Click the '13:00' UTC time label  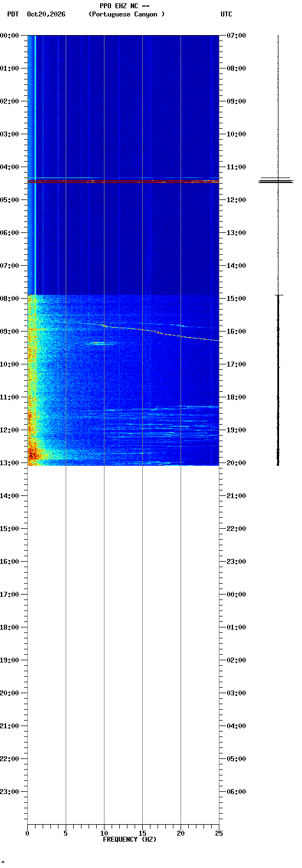[x=236, y=233]
